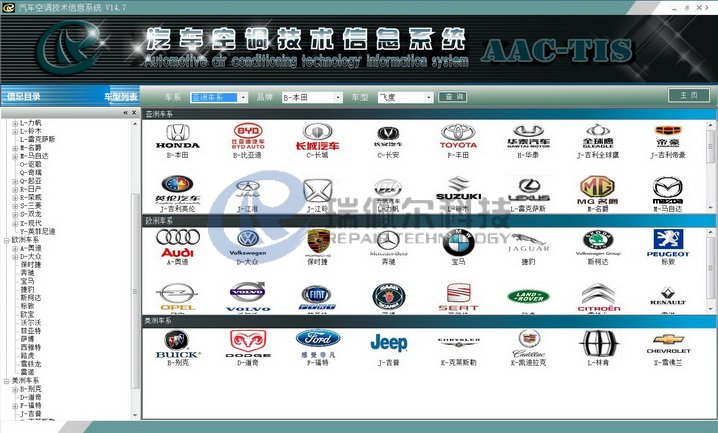718x433 pixels.
Task: Select the Peugeot lion logo
Action: click(x=668, y=242)
